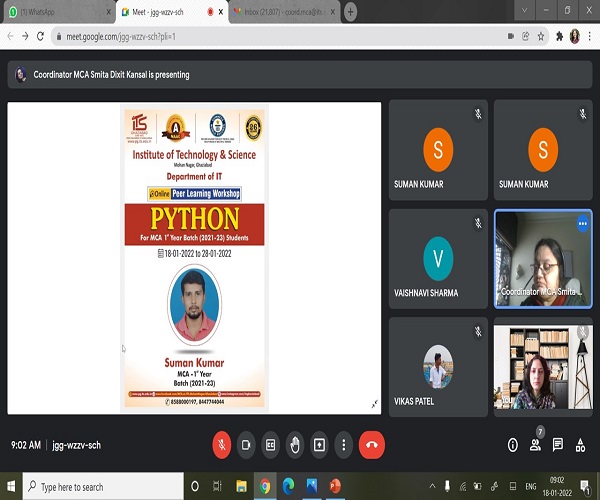The height and width of the screenshot is (500, 600).
Task: Open File Explorer from taskbar
Action: point(241,486)
